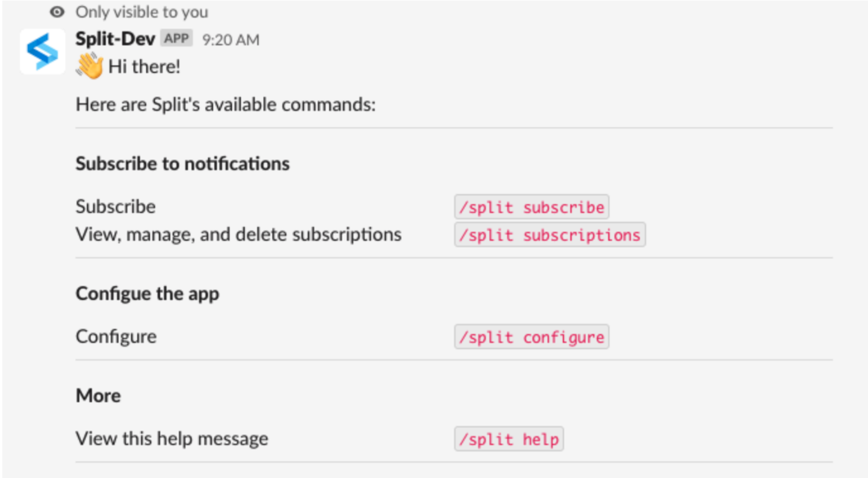Click the /split subscriptions command
Image resolution: width=868 pixels, height=478 pixels.
tap(549, 235)
